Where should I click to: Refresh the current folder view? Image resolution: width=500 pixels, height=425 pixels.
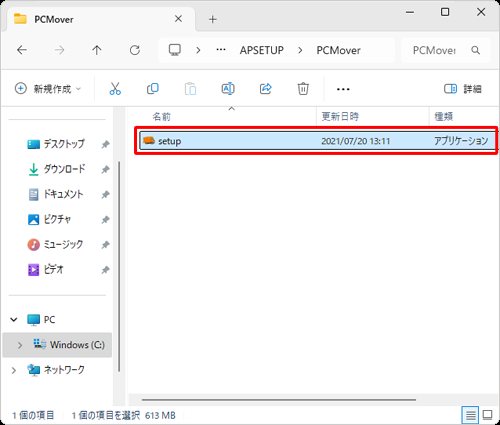(x=135, y=50)
